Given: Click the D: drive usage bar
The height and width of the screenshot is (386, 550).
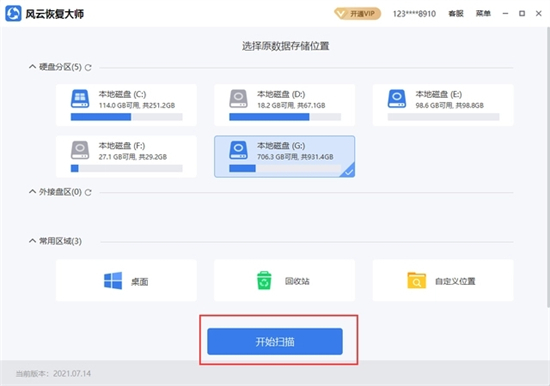Looking at the screenshot, I should 285,117.
